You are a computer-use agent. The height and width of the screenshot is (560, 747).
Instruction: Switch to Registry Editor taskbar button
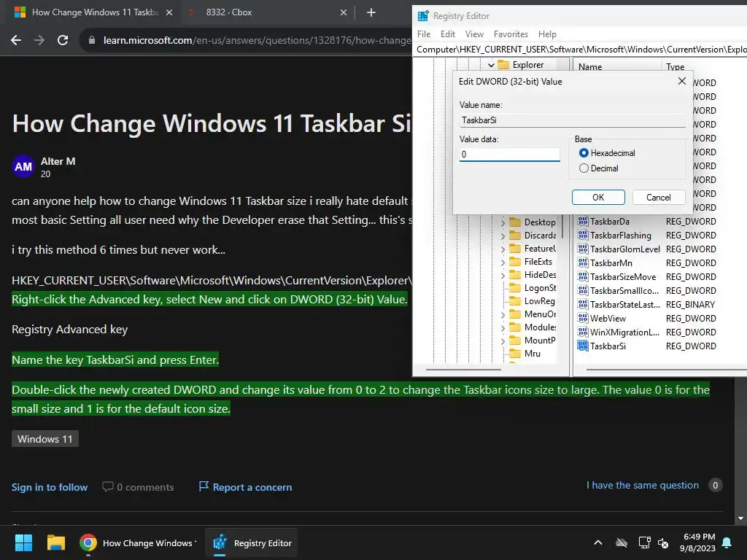252,542
